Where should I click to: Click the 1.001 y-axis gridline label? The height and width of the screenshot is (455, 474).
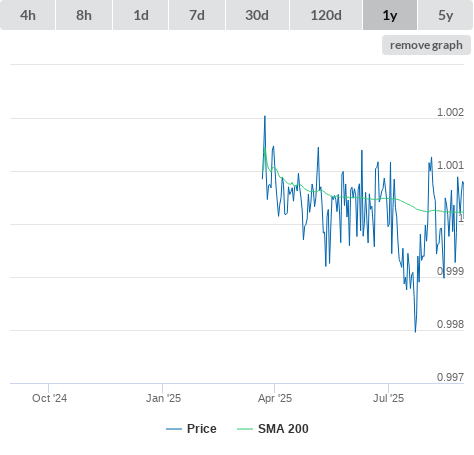pyautogui.click(x=450, y=165)
